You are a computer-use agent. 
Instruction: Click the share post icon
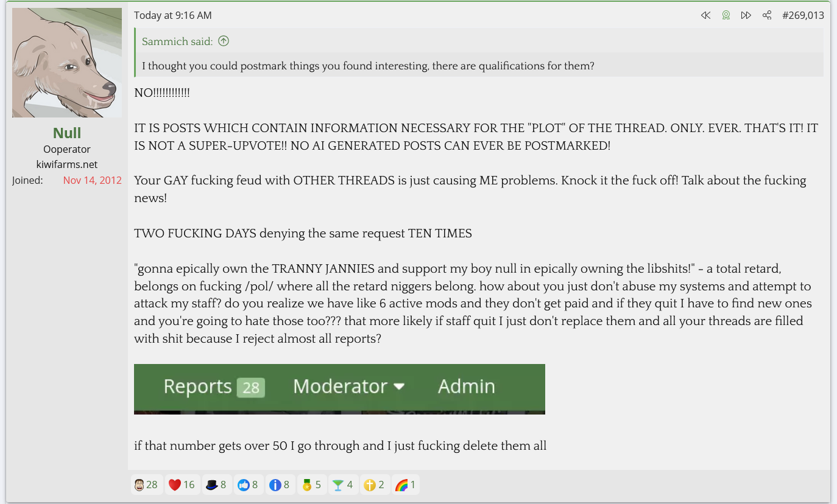point(767,15)
